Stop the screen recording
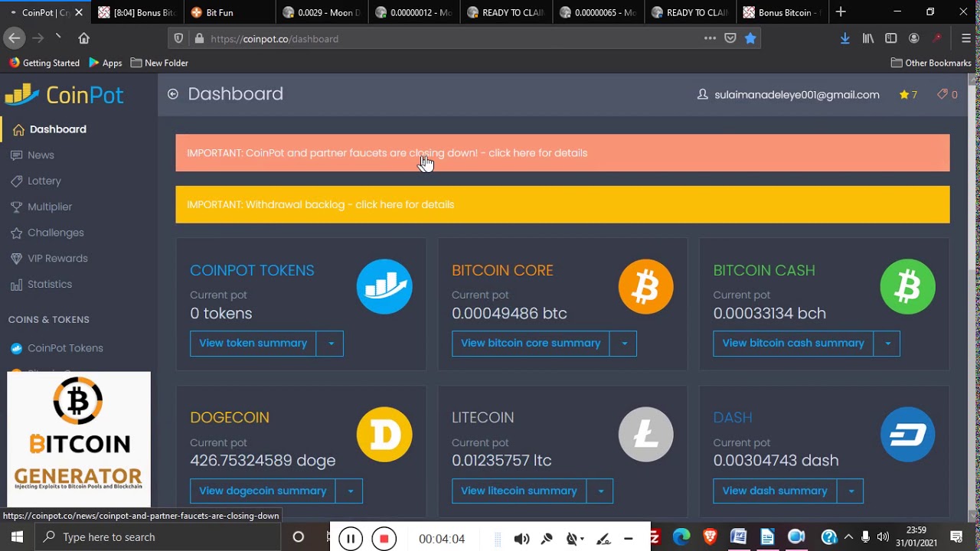This screenshot has width=980, height=551. [x=384, y=539]
